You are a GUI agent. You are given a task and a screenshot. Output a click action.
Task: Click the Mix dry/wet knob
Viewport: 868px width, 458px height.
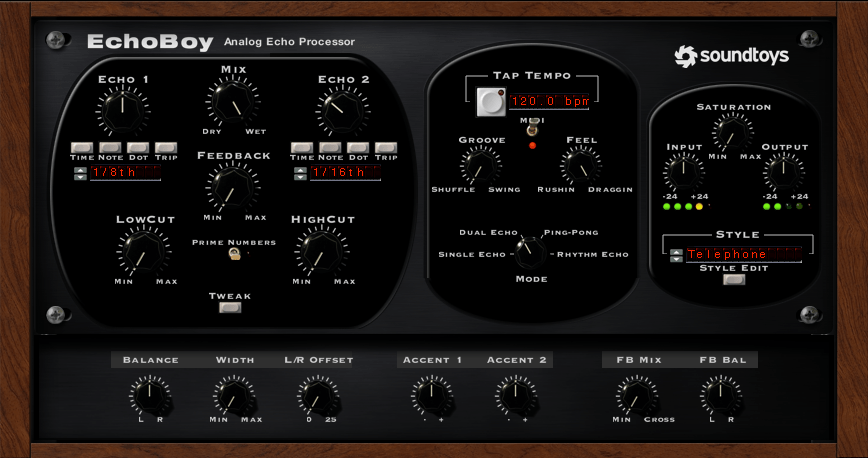pyautogui.click(x=231, y=102)
